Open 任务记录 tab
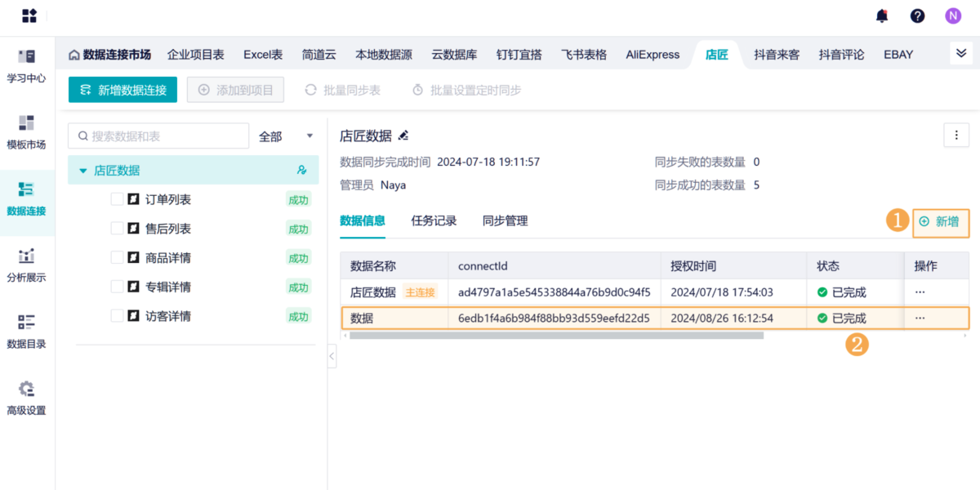The height and width of the screenshot is (490, 980). pyautogui.click(x=434, y=220)
